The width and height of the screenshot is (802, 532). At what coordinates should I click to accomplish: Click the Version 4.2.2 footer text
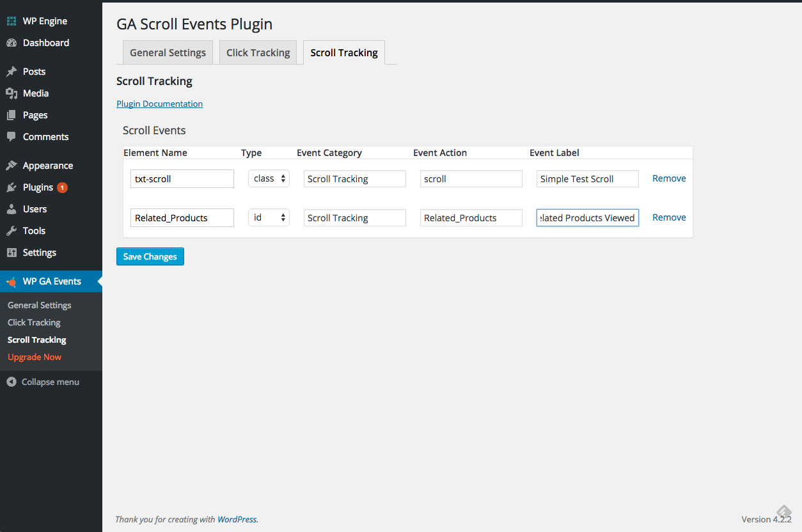click(x=766, y=519)
